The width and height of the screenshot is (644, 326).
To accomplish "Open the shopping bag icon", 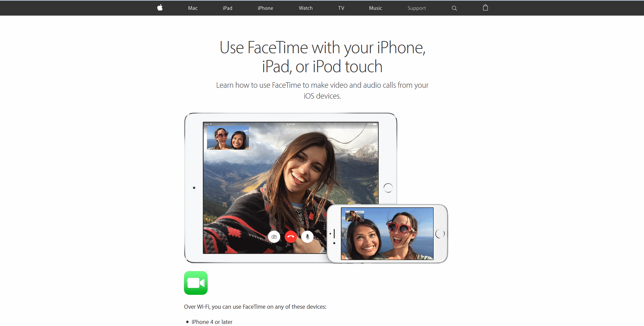I will click(485, 8).
